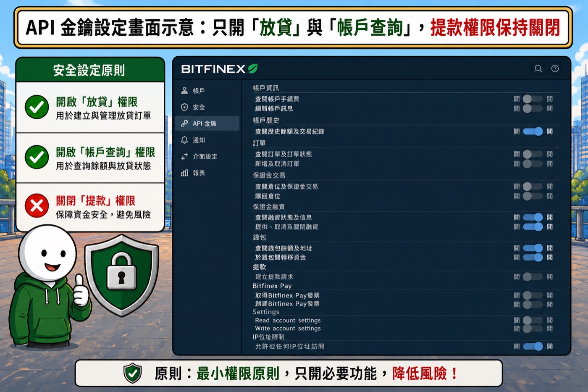Screen dimensions: 588x392
Task: Click the green padlock shield graphic
Action: pyautogui.click(x=122, y=276)
